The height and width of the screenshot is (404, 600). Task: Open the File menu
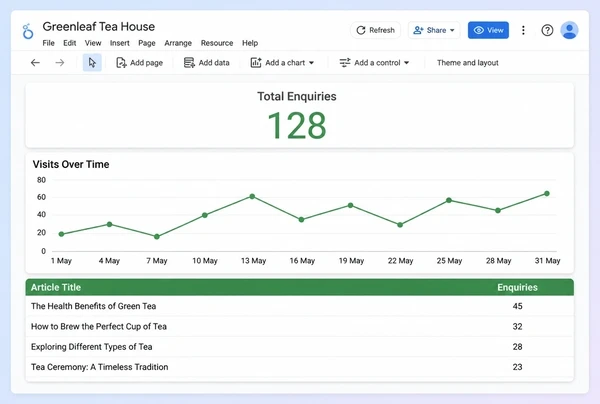click(x=48, y=43)
